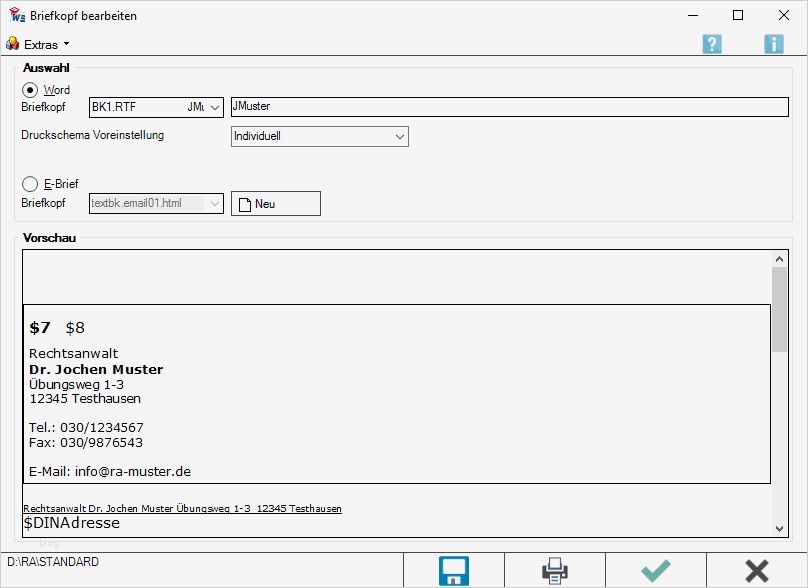
Task: Click the new document icon on Neu
Action: pos(245,205)
